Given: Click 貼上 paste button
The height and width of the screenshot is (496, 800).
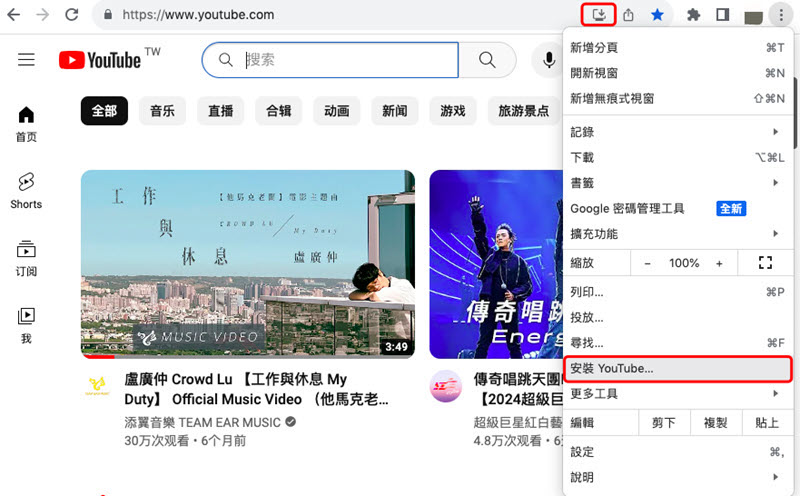Looking at the screenshot, I should click(767, 423).
